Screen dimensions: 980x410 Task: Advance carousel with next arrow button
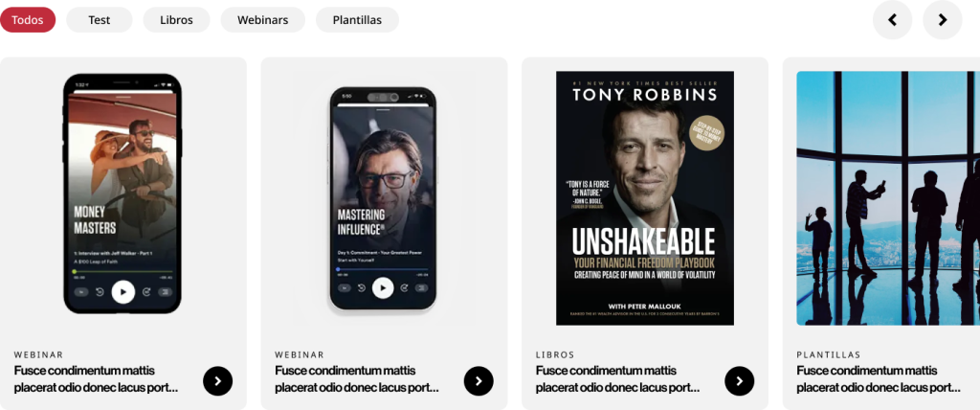942,20
